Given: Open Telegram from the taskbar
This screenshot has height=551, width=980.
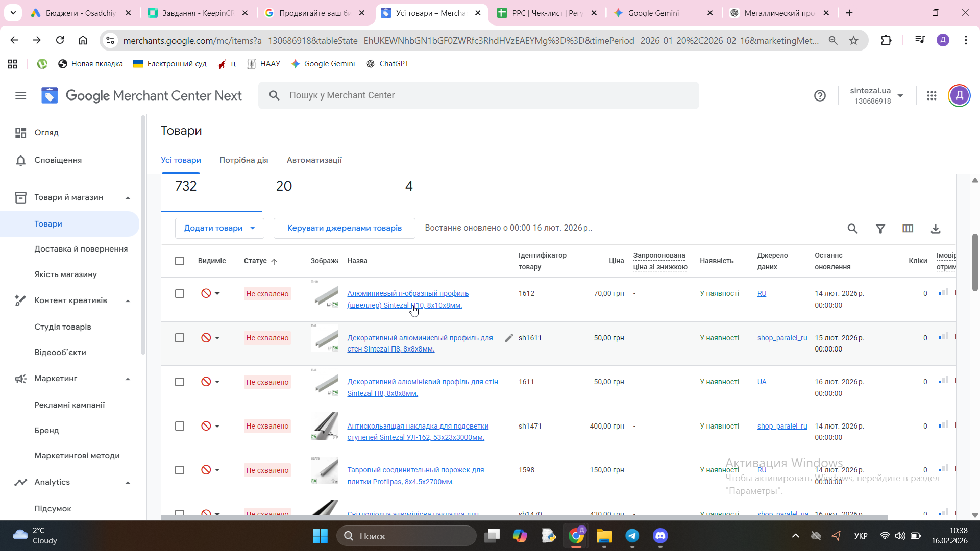Looking at the screenshot, I should click(632, 536).
